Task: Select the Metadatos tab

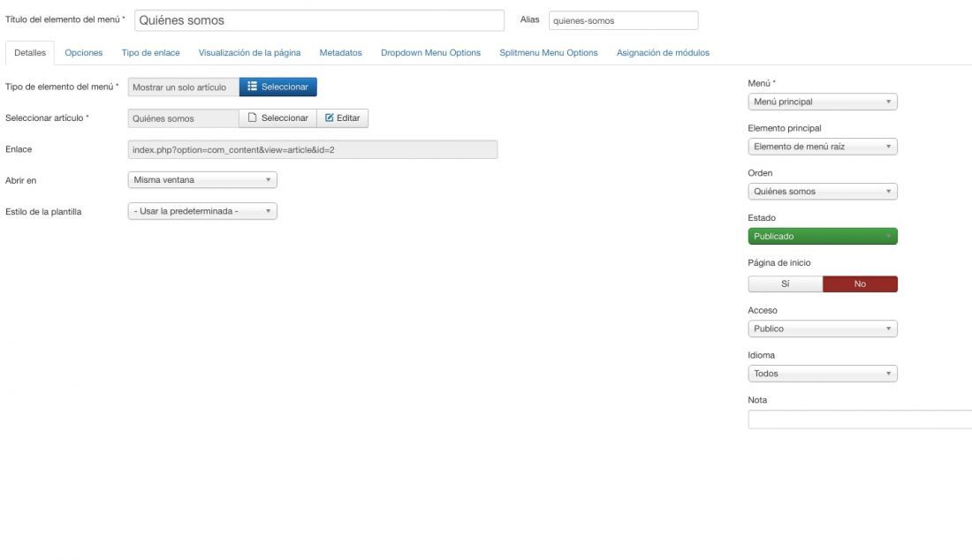Action: click(340, 53)
